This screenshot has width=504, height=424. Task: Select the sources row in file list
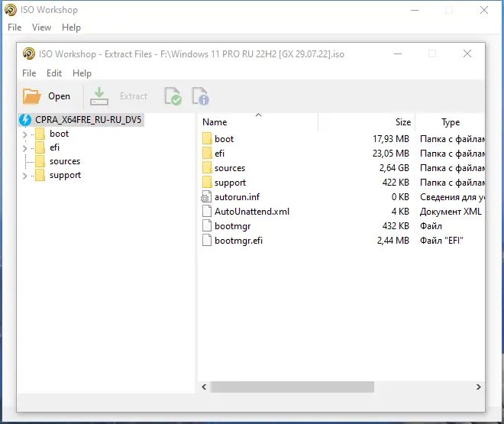[341, 168]
